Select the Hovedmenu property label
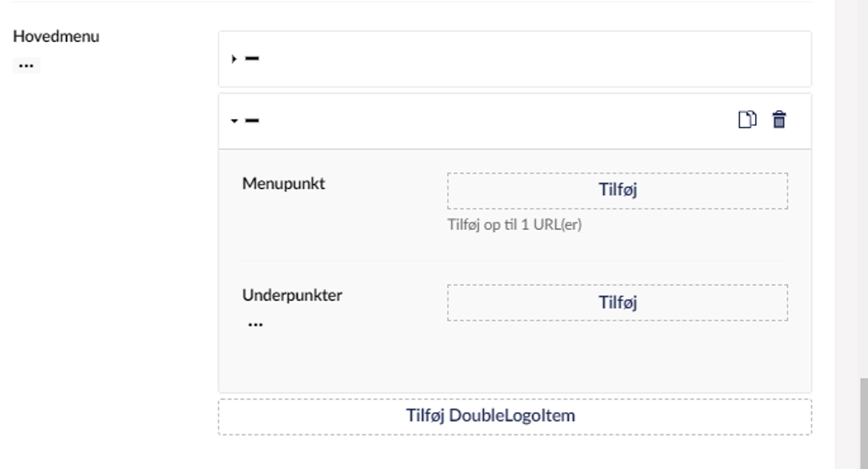868x469 pixels. [56, 37]
